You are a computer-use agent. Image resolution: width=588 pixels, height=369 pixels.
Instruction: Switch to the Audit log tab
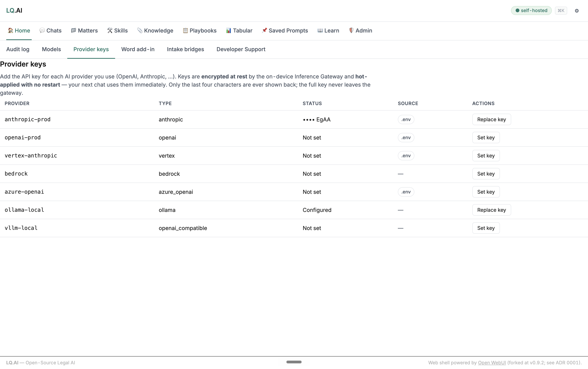[x=18, y=49]
